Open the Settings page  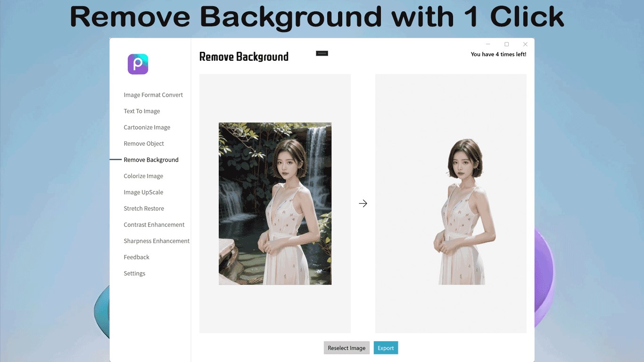134,273
